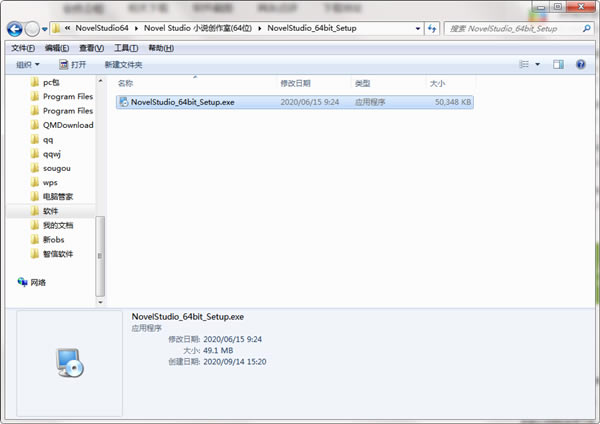The height and width of the screenshot is (424, 600).
Task: Open the 组织 dropdown
Action: (28, 65)
